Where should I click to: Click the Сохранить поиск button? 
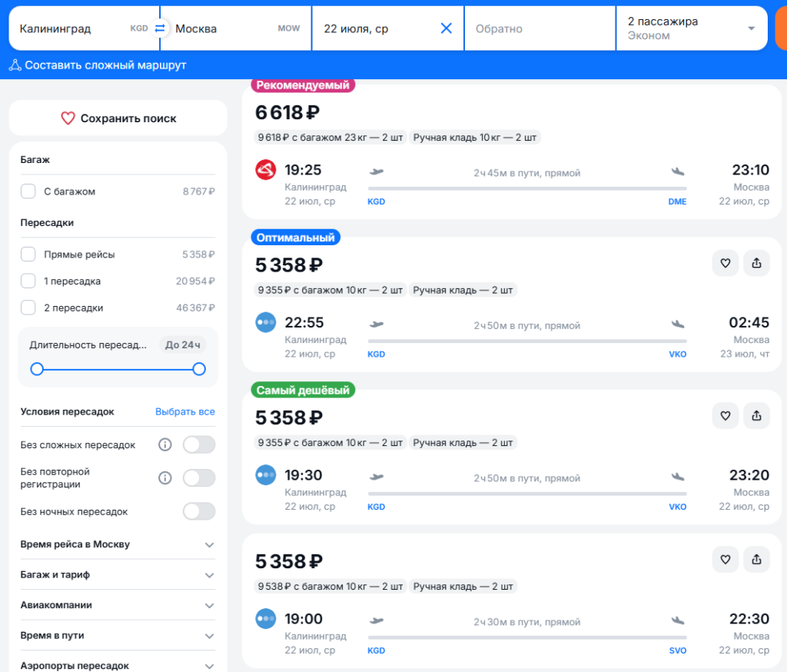118,118
